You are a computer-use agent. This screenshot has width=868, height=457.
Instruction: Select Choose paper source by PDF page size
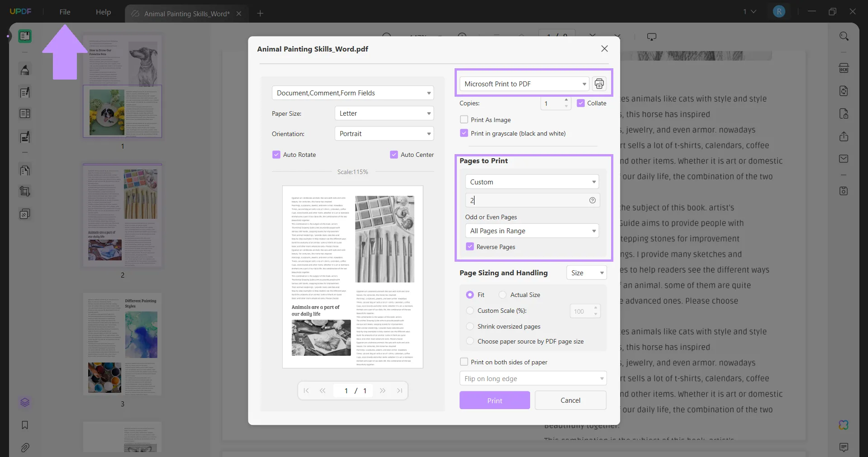pyautogui.click(x=470, y=341)
